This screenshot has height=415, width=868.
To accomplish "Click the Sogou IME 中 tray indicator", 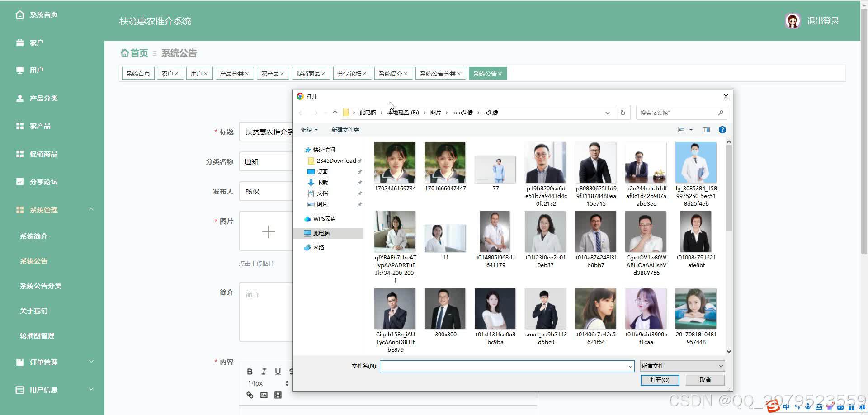I will [x=786, y=407].
